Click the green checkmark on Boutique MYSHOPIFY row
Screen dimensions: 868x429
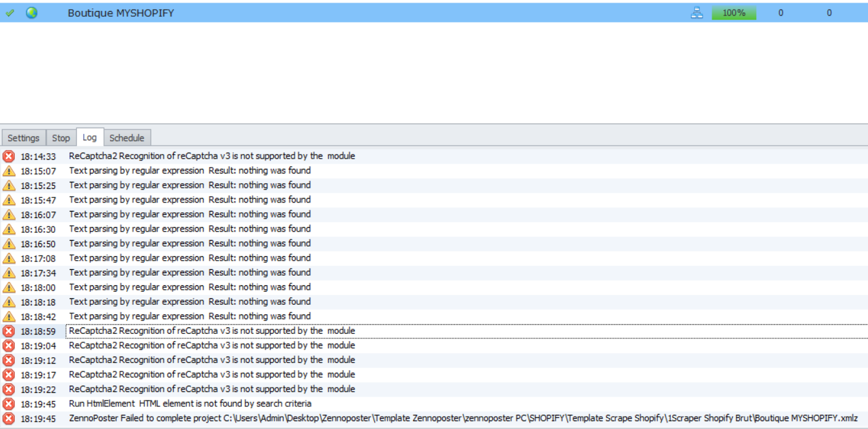pyautogui.click(x=10, y=13)
